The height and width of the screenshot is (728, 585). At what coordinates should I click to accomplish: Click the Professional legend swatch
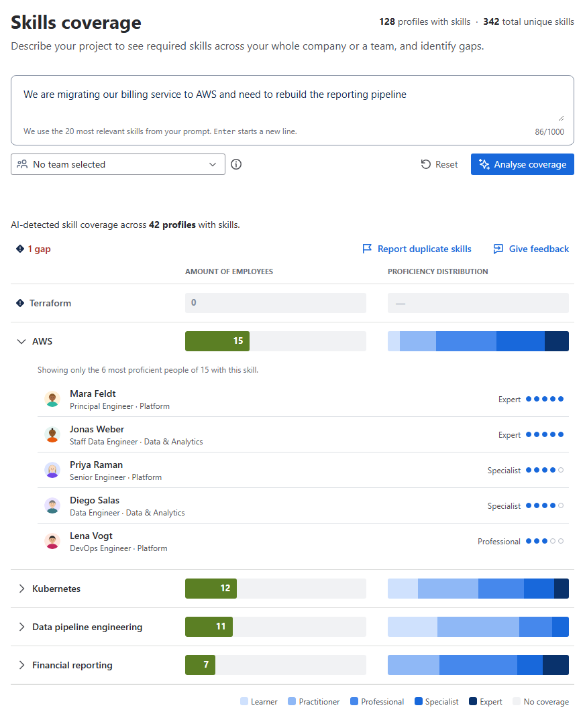[x=354, y=701]
